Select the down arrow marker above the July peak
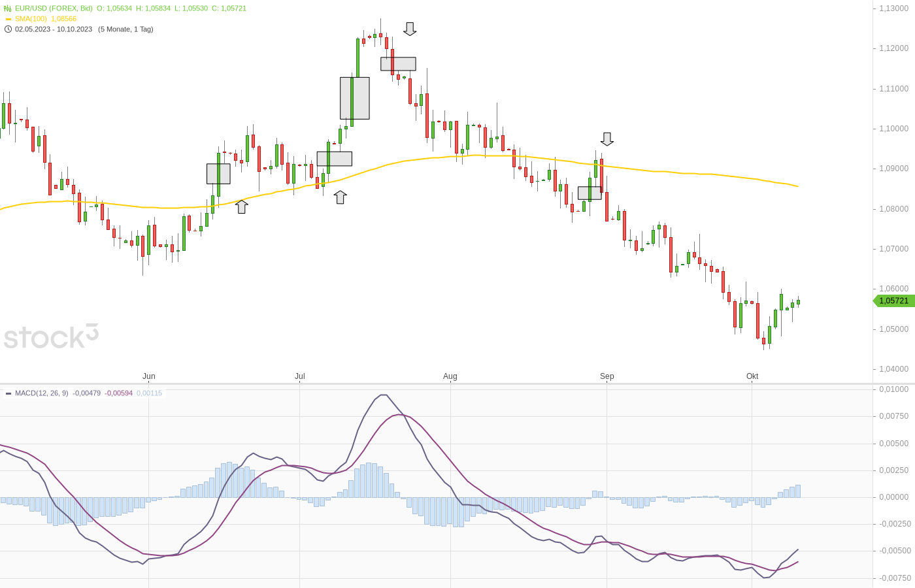 (410, 29)
